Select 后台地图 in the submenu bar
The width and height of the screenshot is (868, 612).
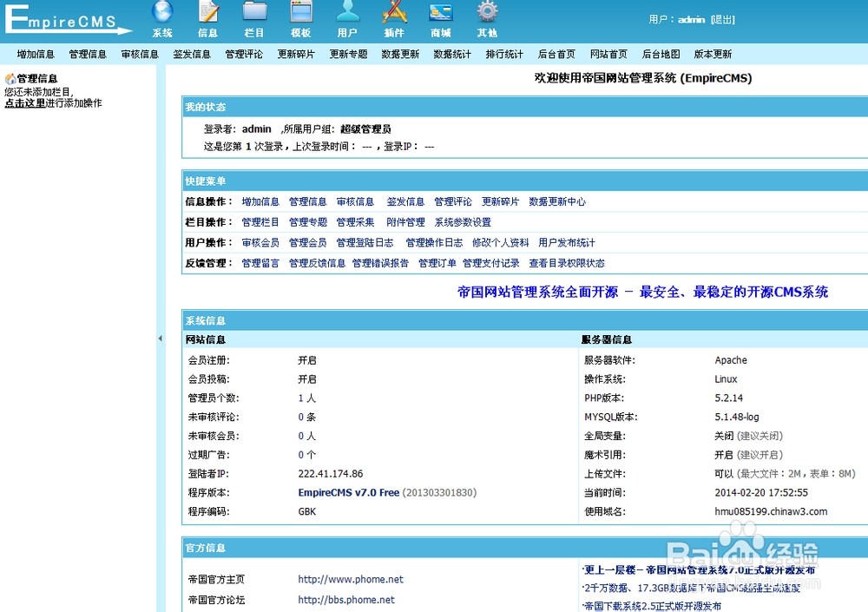[x=661, y=55]
